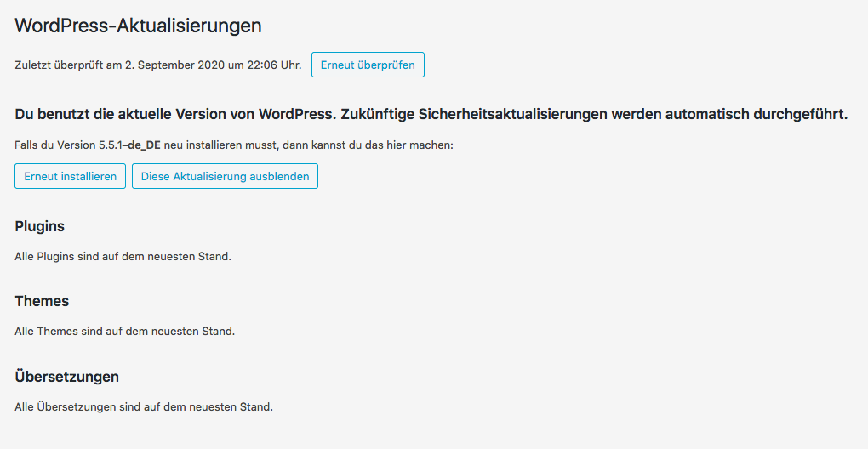Click the "Themes" section heading
This screenshot has height=449, width=868.
click(42, 302)
